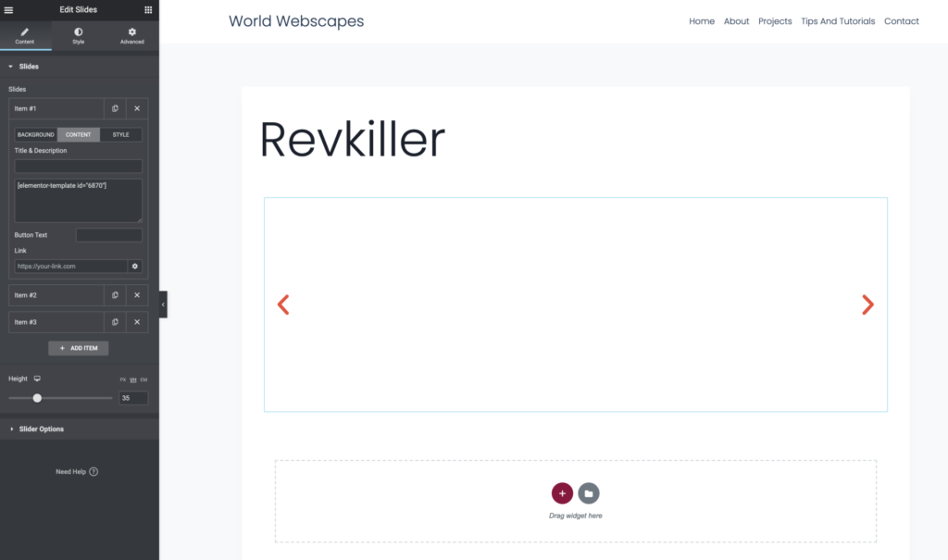The image size is (948, 560).
Task: Duplicate slide Item #3
Action: tap(115, 322)
